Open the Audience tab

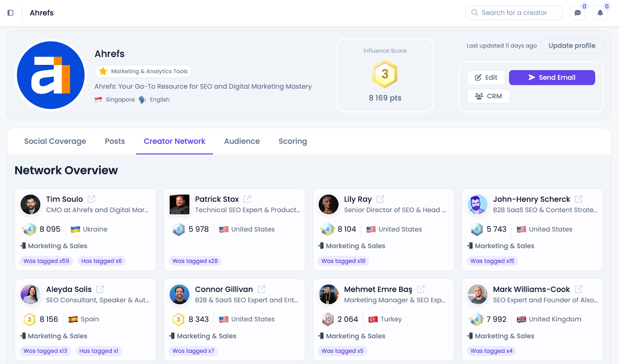(242, 141)
